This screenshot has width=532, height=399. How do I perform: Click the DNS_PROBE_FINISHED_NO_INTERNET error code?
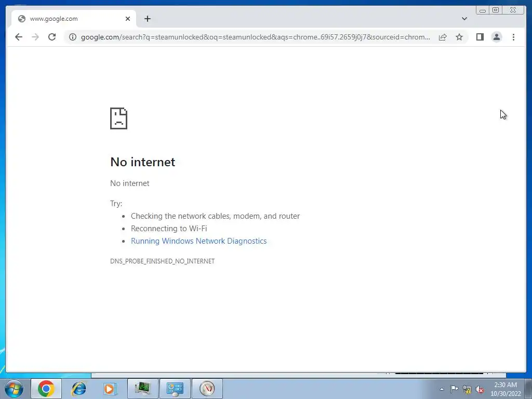pyautogui.click(x=163, y=261)
